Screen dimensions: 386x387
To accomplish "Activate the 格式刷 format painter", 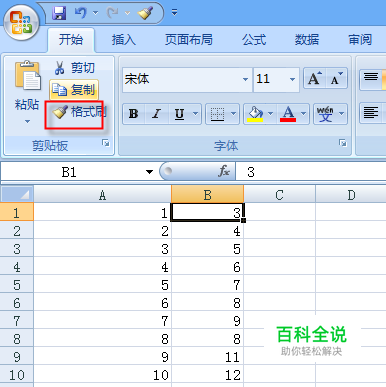I will click(79, 112).
